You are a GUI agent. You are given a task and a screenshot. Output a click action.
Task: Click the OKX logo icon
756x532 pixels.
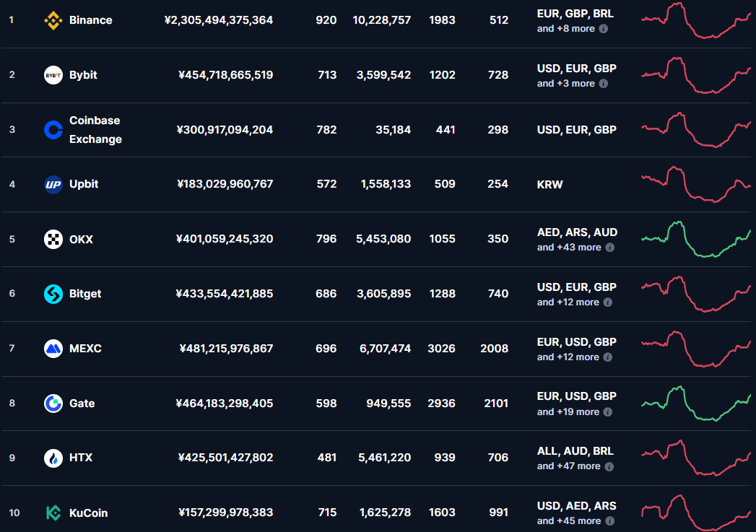[x=53, y=239]
